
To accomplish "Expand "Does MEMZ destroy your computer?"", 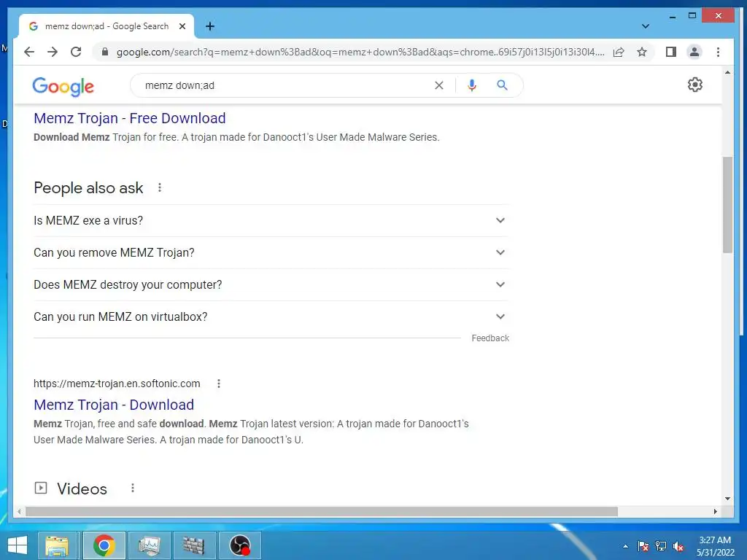I will [x=271, y=284].
